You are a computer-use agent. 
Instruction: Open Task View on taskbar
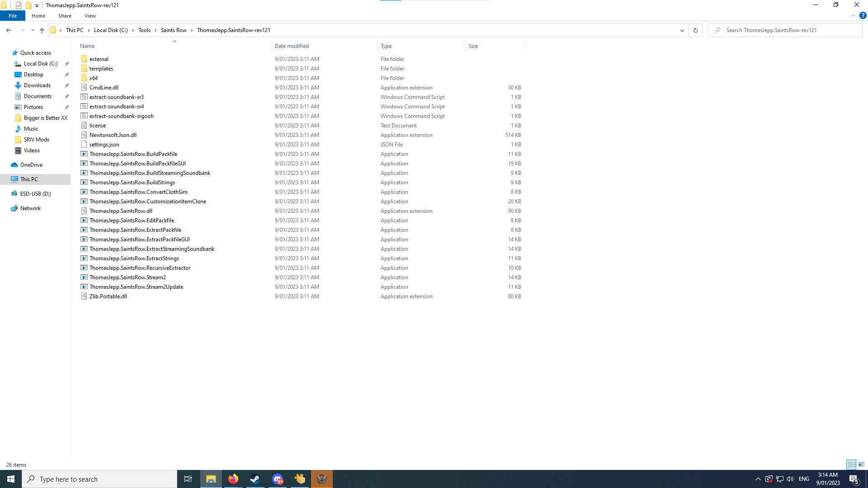click(188, 479)
